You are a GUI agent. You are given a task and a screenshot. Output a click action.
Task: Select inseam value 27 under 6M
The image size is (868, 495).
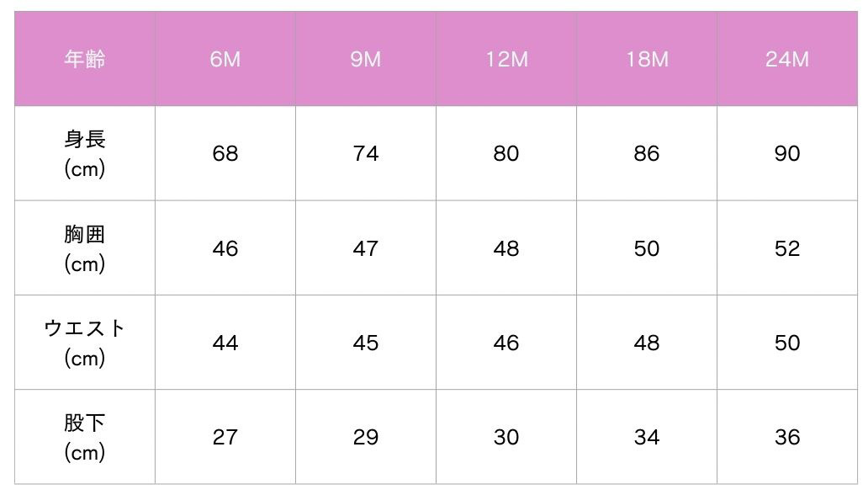tap(225, 437)
